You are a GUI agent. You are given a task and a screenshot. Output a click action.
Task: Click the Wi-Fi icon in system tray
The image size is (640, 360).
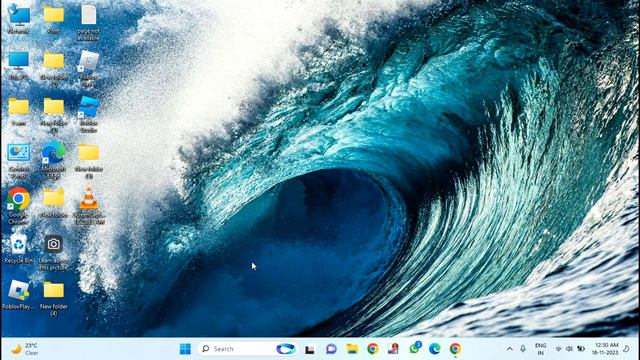pyautogui.click(x=559, y=349)
